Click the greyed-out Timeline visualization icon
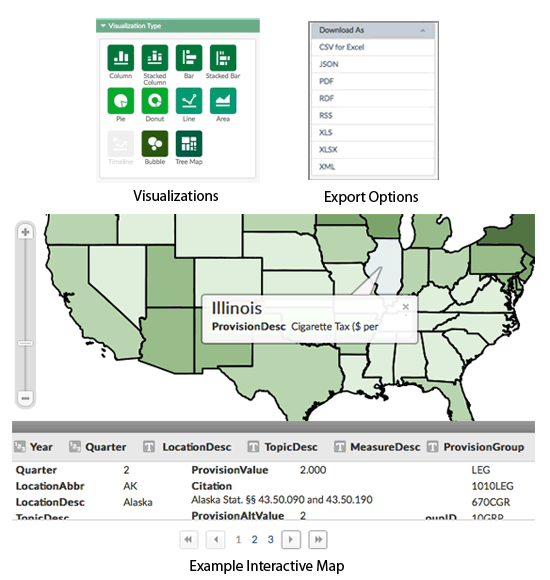 coord(121,144)
